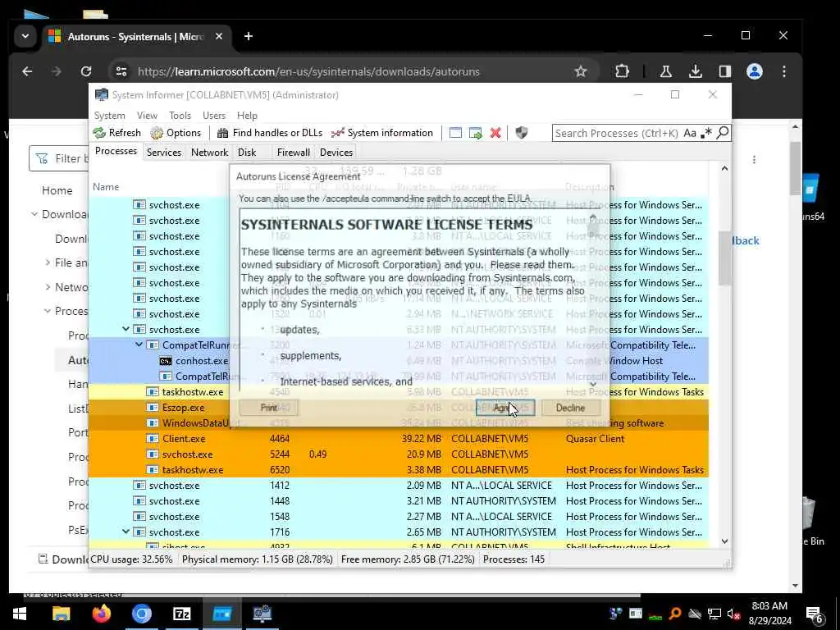Open the View menu
The image size is (840, 630).
(x=147, y=116)
